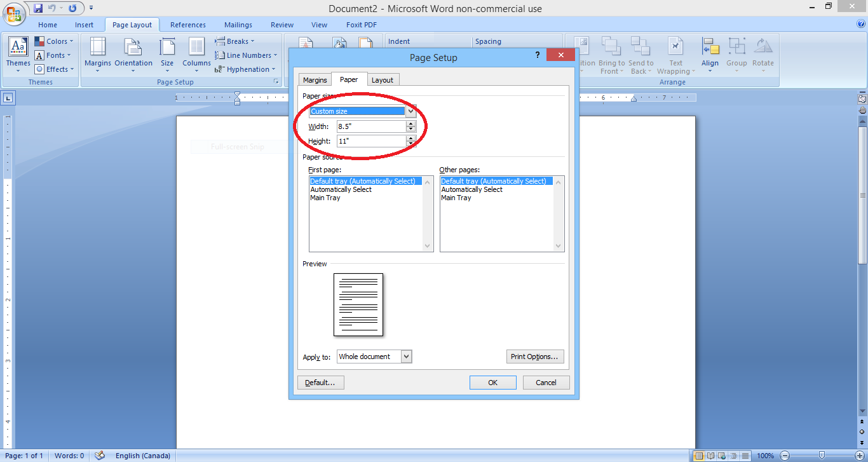
Task: Click the Print Options button
Action: (x=535, y=357)
